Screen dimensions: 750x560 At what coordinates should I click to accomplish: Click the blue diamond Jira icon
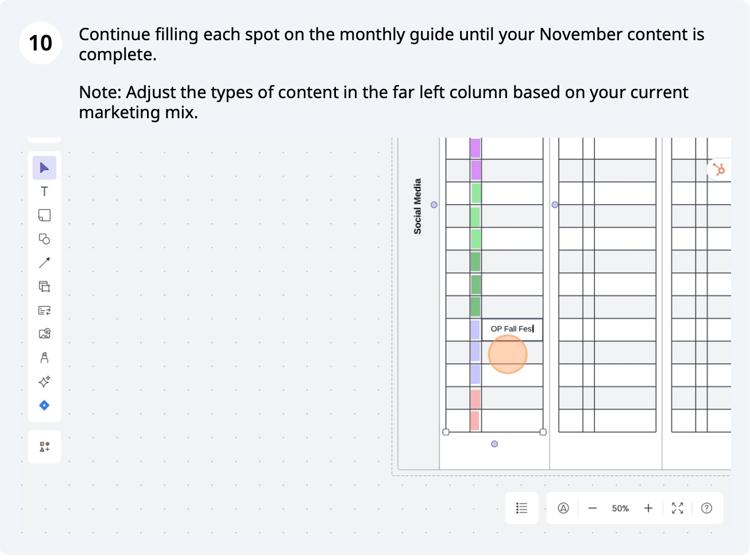44,406
